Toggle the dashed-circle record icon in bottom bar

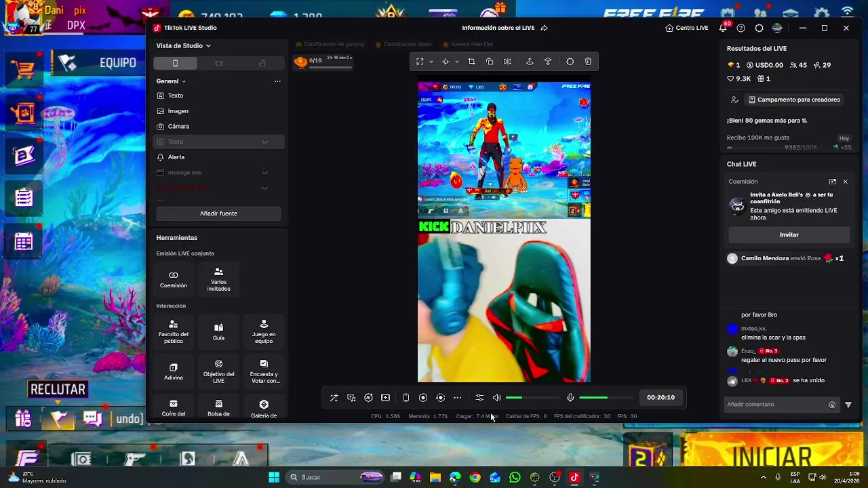pos(440,398)
